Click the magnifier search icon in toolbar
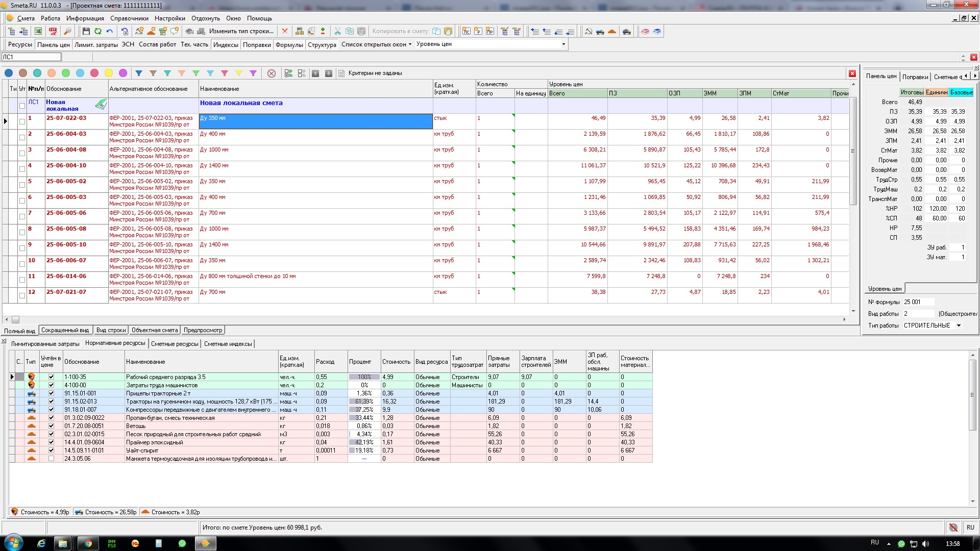 [67, 32]
